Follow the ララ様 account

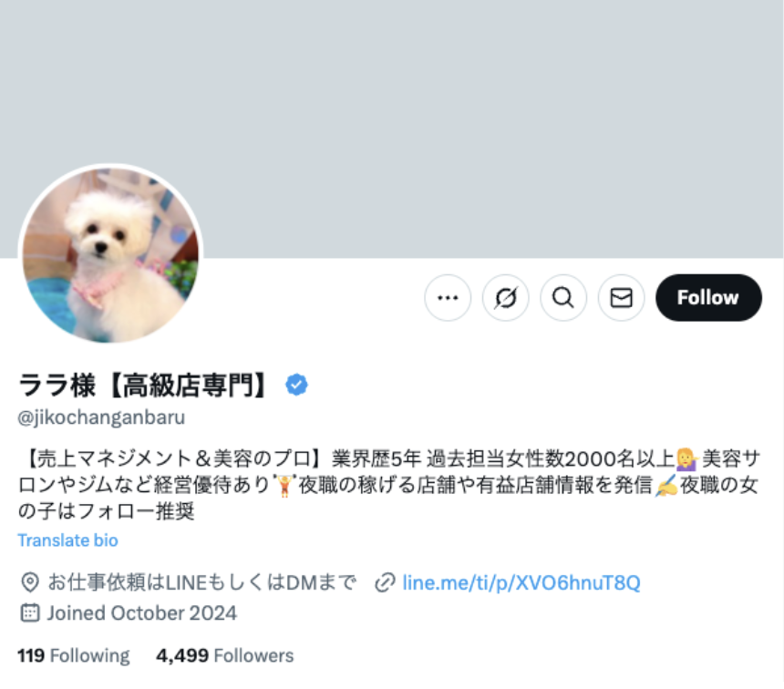tap(708, 297)
